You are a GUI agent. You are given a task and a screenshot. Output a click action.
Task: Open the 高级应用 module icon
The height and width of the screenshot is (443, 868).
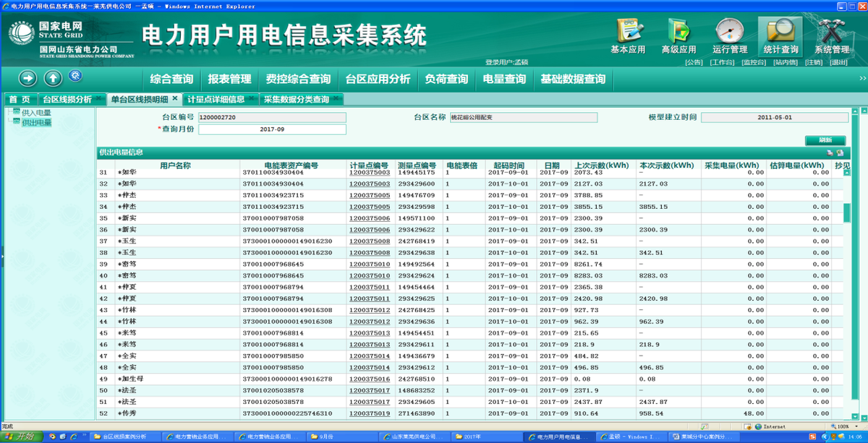pos(678,36)
